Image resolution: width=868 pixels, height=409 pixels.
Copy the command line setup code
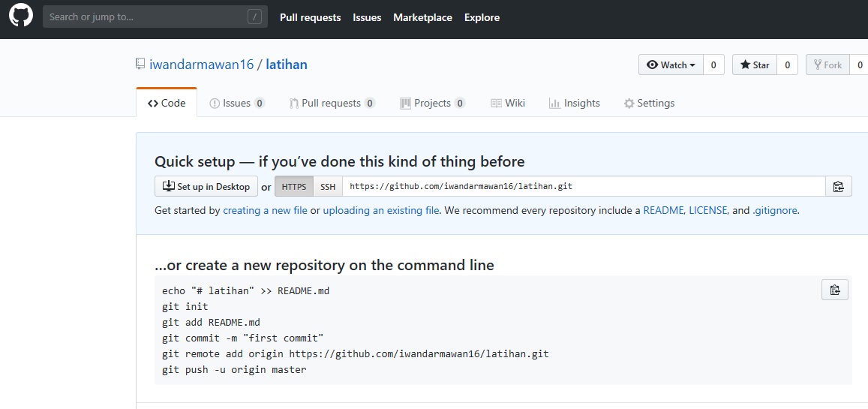click(x=834, y=290)
